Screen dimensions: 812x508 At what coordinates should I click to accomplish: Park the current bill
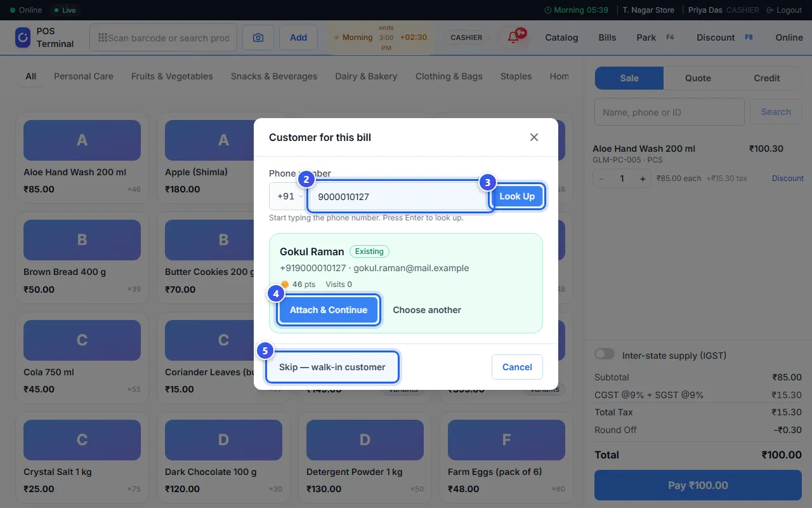click(x=655, y=37)
